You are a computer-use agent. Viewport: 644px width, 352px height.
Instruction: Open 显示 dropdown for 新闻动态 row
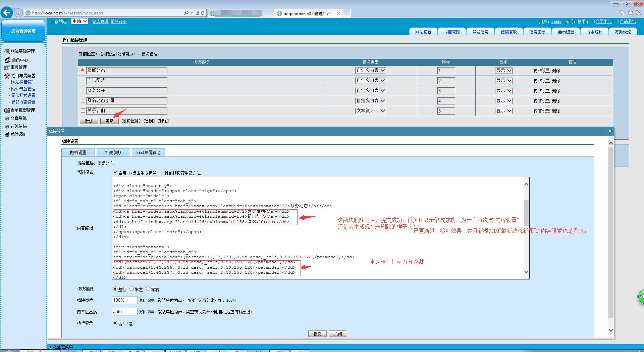(503, 71)
